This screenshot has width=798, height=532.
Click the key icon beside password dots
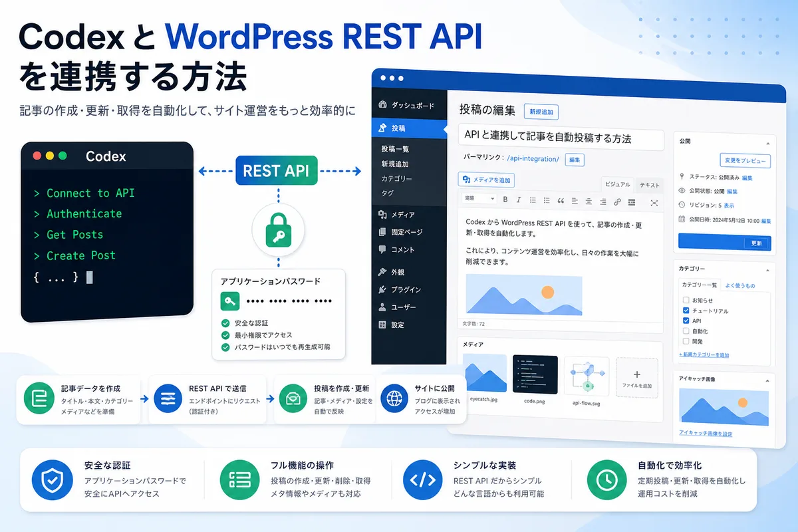click(230, 301)
